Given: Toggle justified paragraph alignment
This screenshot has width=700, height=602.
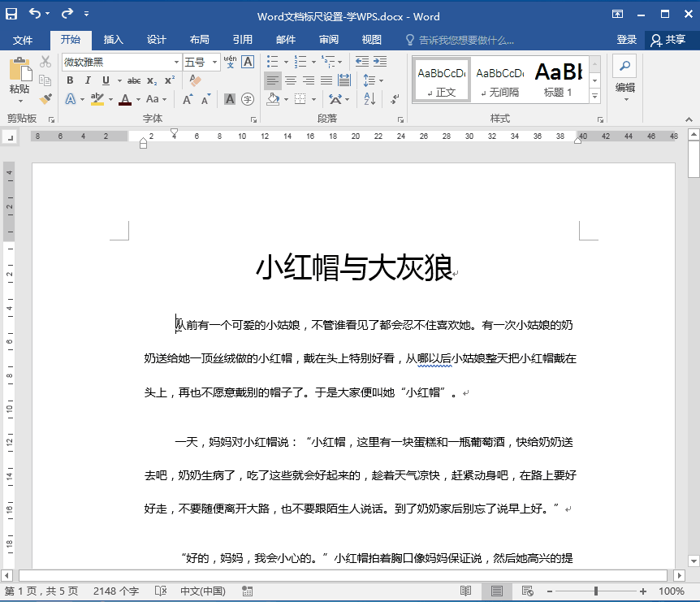Looking at the screenshot, I should [x=325, y=80].
